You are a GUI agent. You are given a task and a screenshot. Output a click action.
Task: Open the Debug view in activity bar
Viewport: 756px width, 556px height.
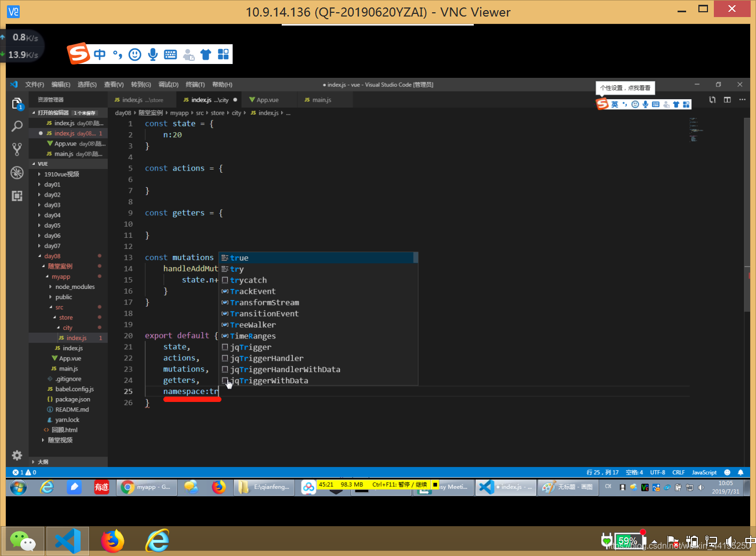click(17, 172)
